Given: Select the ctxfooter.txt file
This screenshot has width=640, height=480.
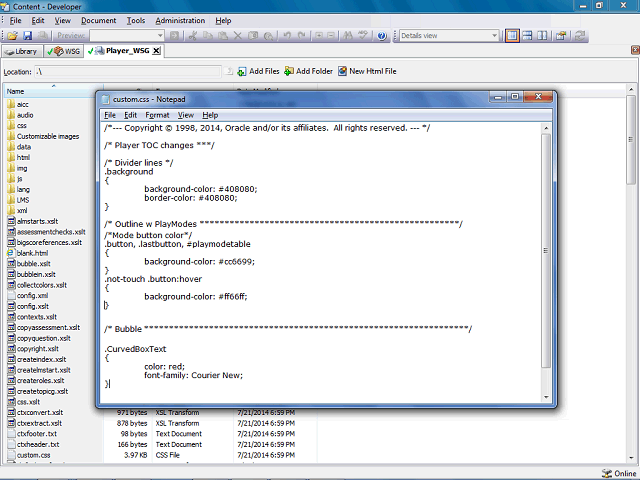Looking at the screenshot, I should click(x=32, y=433).
